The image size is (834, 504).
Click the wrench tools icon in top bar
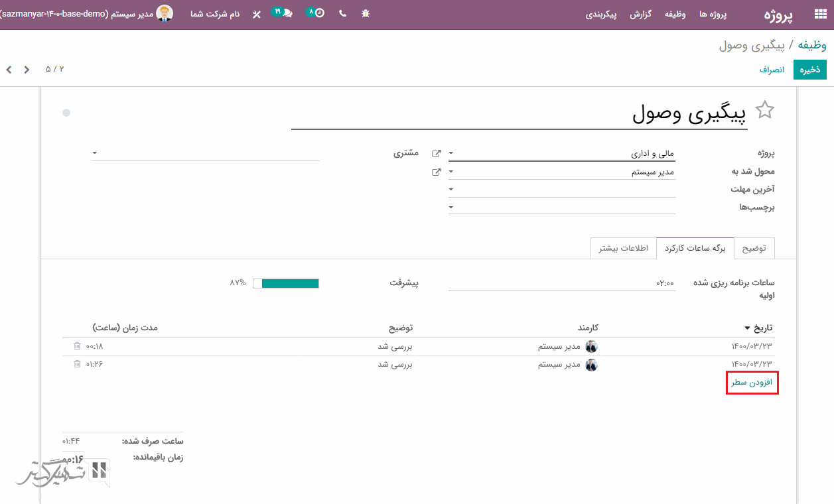click(257, 14)
